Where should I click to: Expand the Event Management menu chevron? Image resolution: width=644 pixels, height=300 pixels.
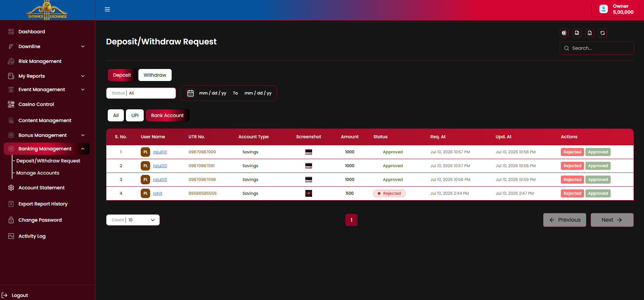pos(83,89)
